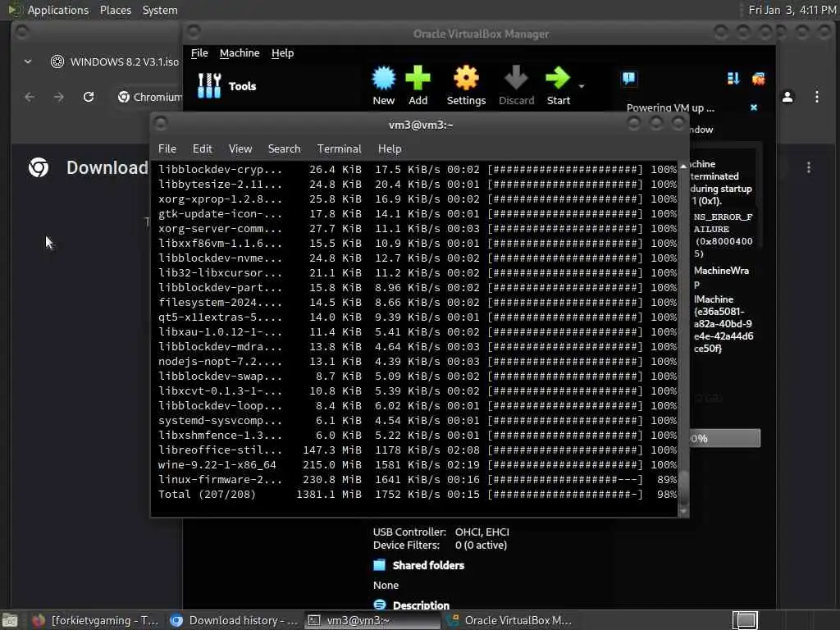The width and height of the screenshot is (840, 630).
Task: Open the Start button dropdown arrow
Action: (582, 86)
